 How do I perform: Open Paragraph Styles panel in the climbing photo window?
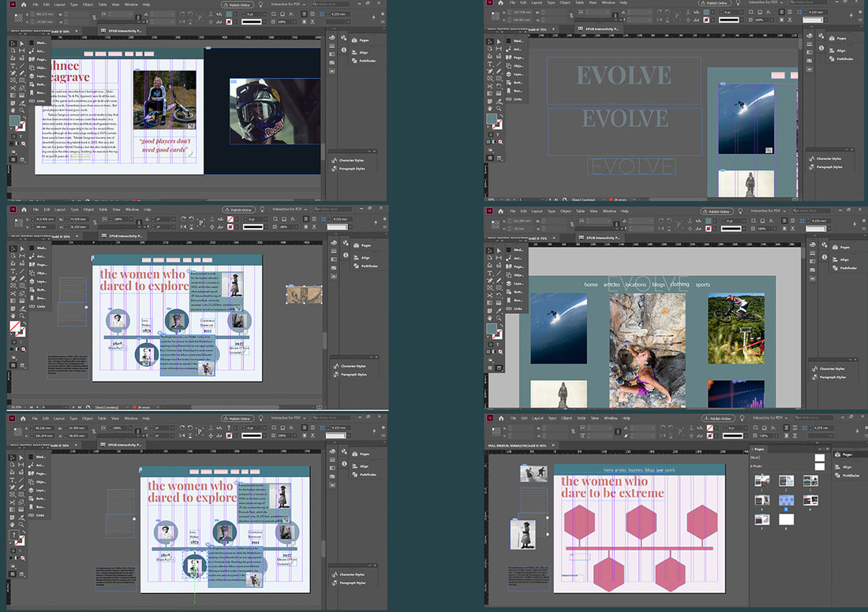click(829, 377)
